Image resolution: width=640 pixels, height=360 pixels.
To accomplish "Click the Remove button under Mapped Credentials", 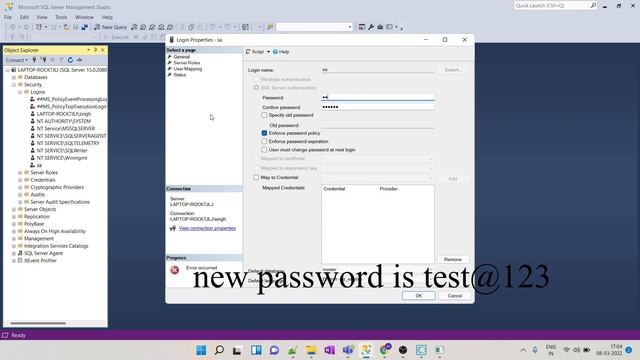I will pyautogui.click(x=453, y=260).
